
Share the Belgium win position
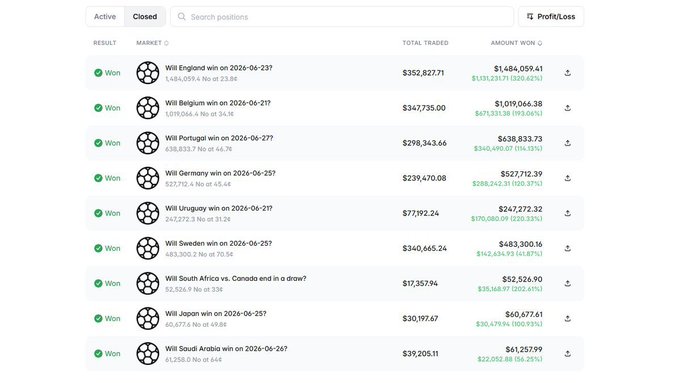[568, 108]
